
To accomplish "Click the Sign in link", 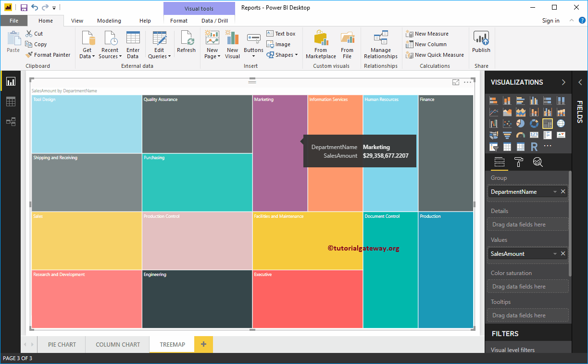I will coord(550,21).
